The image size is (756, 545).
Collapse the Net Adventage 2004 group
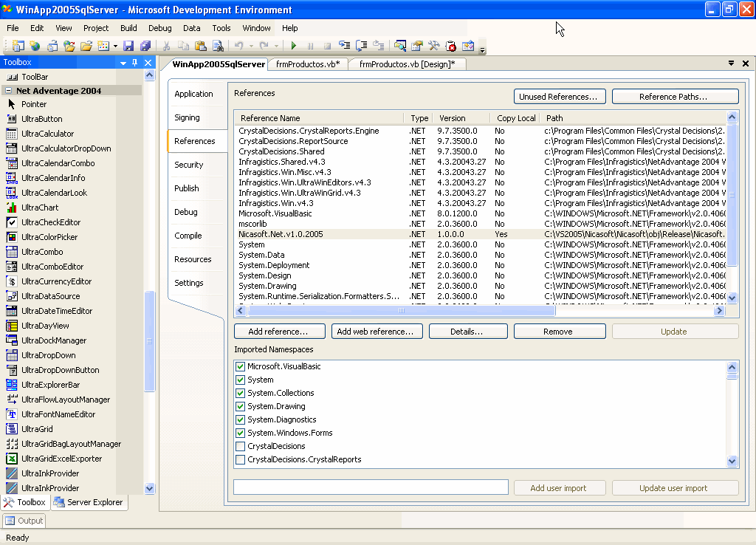pyautogui.click(x=8, y=91)
